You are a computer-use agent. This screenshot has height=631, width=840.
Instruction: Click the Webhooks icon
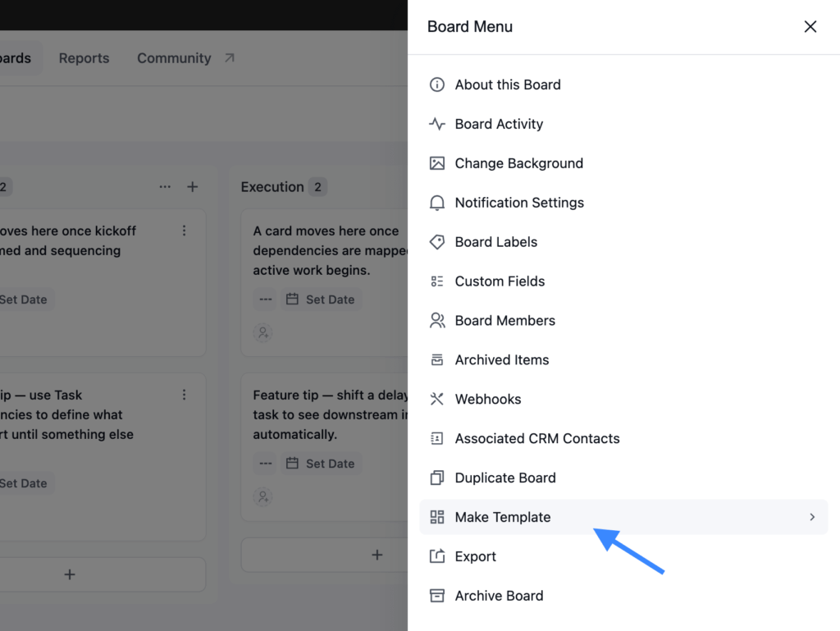(436, 399)
